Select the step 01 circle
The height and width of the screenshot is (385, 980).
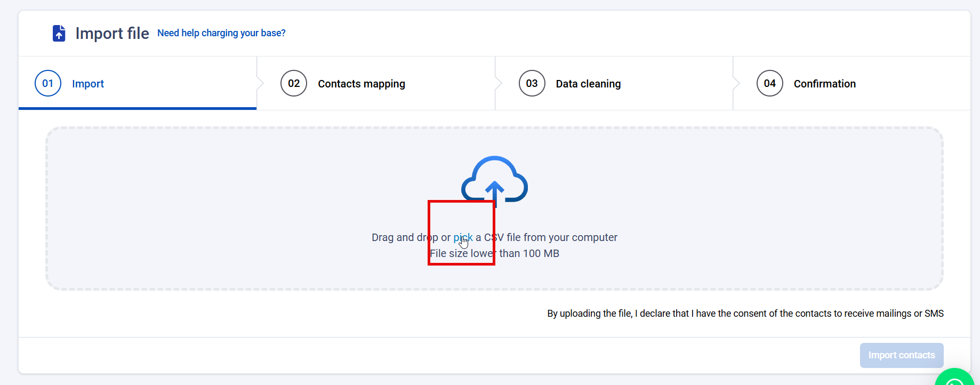coord(48,84)
